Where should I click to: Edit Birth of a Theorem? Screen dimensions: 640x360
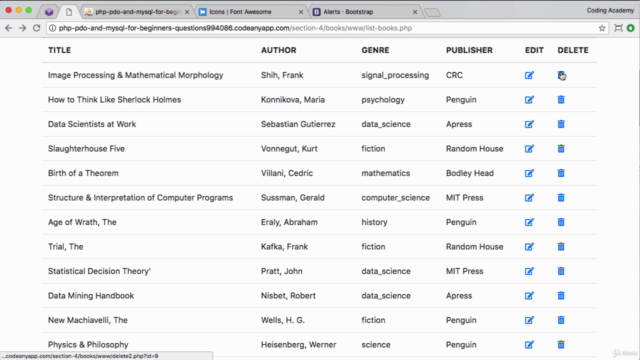(529, 173)
